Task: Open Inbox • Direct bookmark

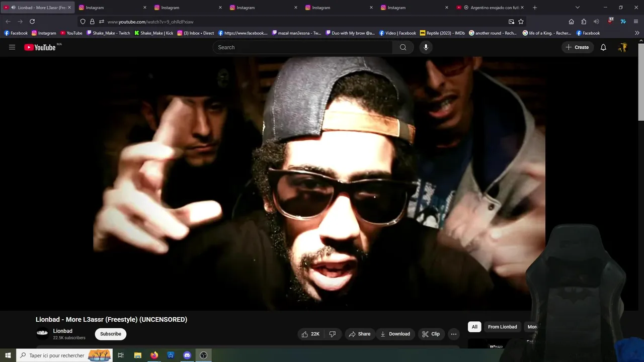Action: pos(196,33)
